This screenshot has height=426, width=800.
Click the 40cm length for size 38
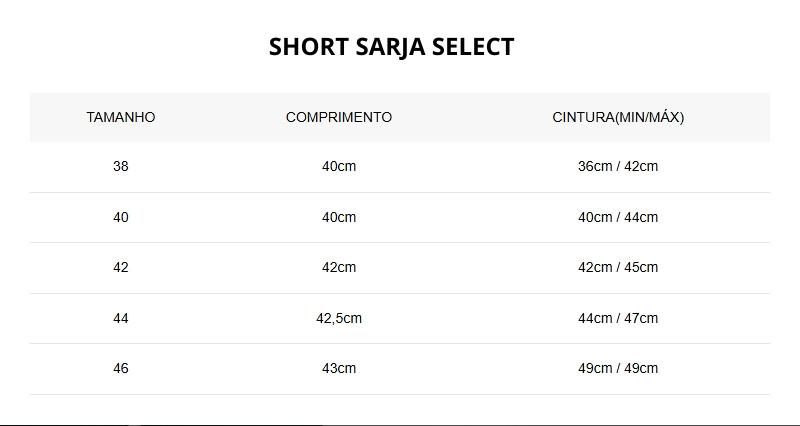click(339, 166)
